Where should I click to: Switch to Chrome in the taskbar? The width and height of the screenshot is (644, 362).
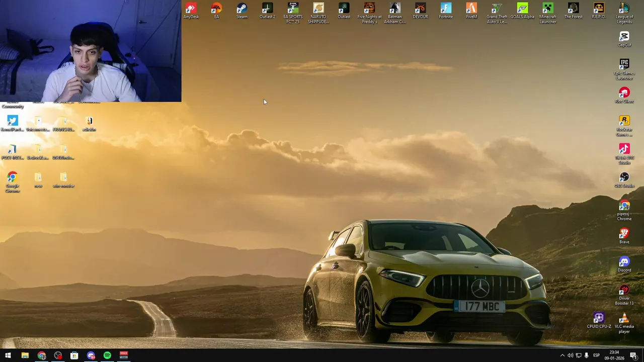(41, 355)
